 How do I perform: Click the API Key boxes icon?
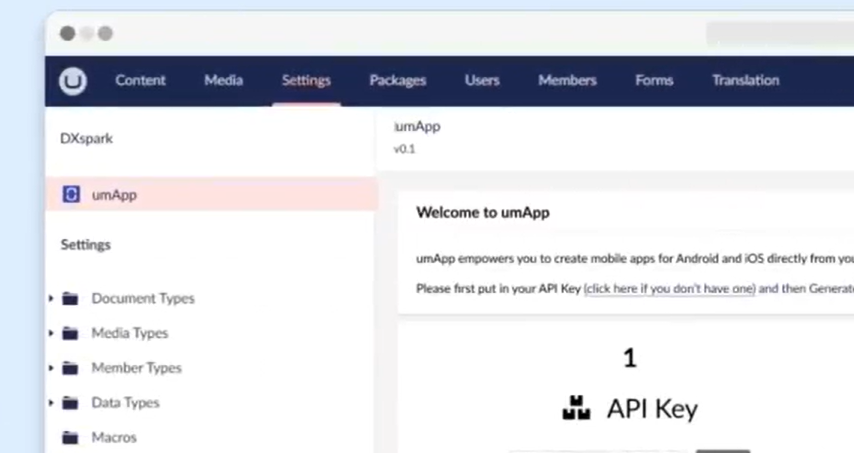pos(576,408)
